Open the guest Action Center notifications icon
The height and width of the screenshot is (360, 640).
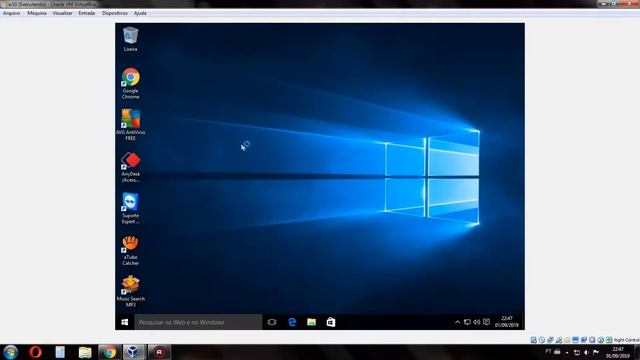(487, 322)
